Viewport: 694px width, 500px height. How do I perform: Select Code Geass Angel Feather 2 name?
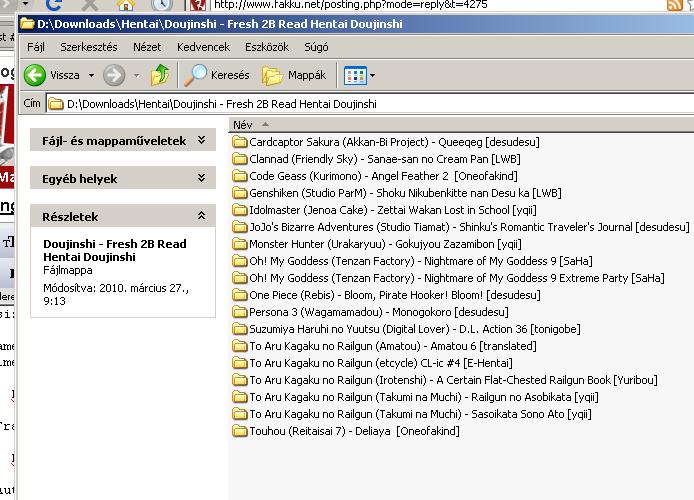coord(383,176)
